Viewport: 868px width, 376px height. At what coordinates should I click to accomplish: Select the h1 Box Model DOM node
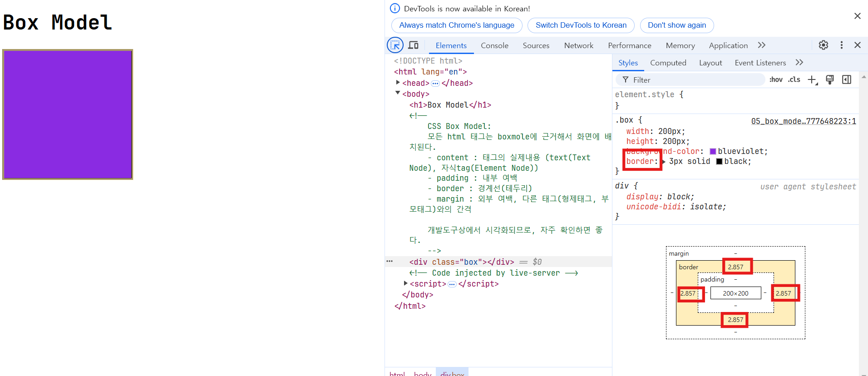click(450, 105)
